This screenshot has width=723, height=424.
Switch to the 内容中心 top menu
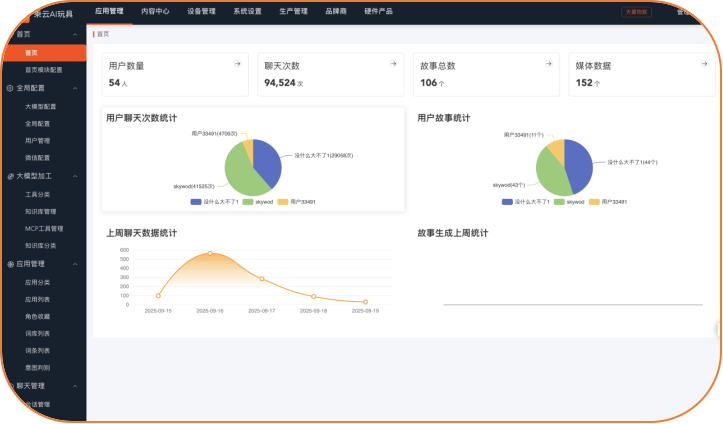155,11
